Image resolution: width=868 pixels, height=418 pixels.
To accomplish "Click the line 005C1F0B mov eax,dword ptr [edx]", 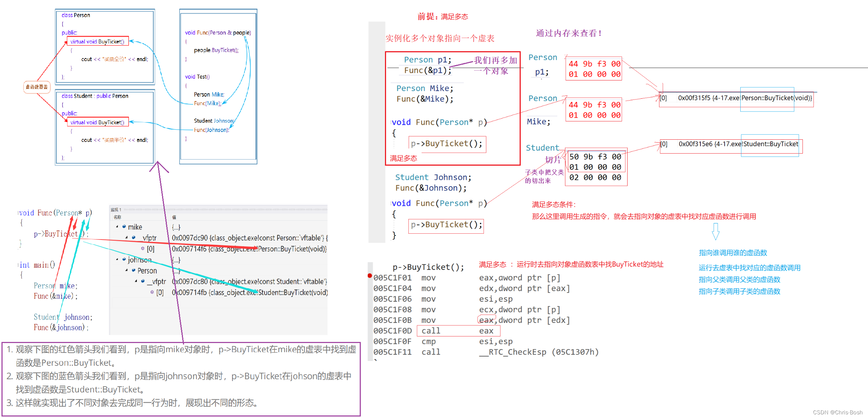I will point(472,320).
